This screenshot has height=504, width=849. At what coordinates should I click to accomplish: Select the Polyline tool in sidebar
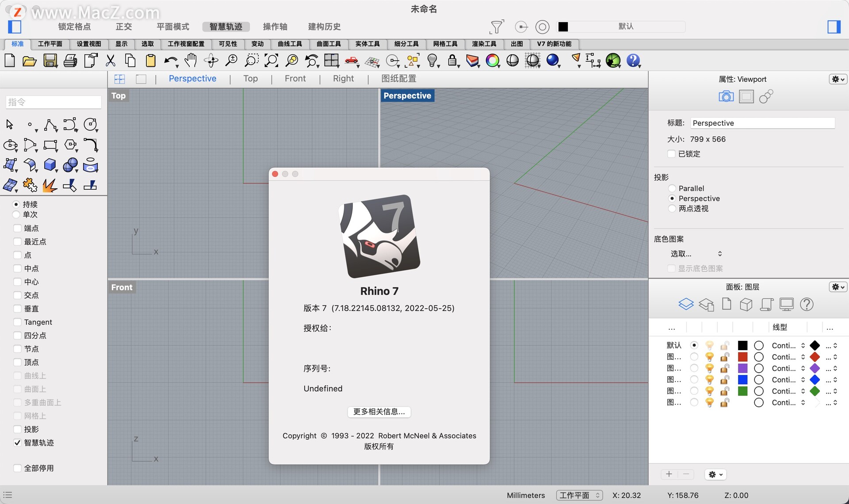[x=50, y=125]
